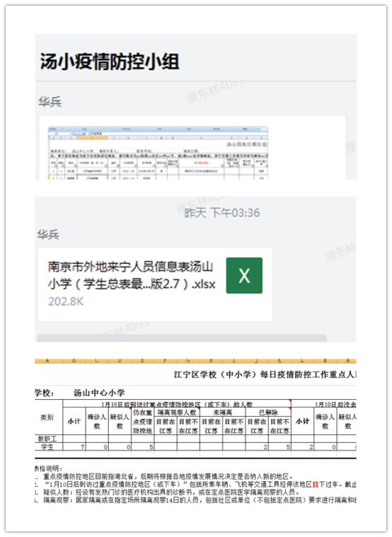This screenshot has height=537, width=392.
Task: Click the 仍在重点疫情防控地 header cell
Action: point(142,422)
